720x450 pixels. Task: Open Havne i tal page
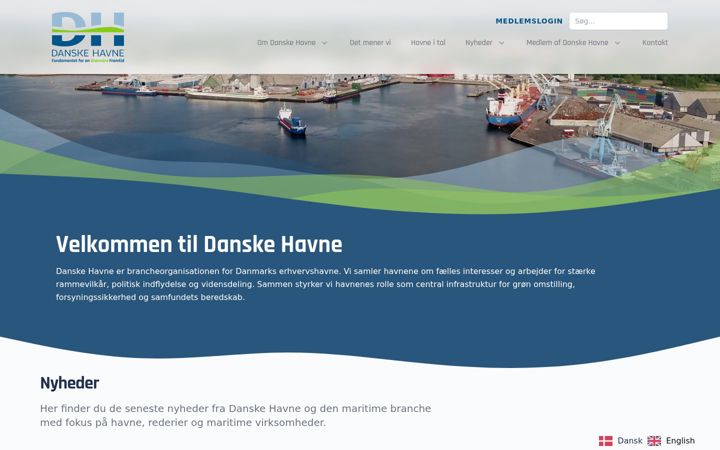[428, 43]
